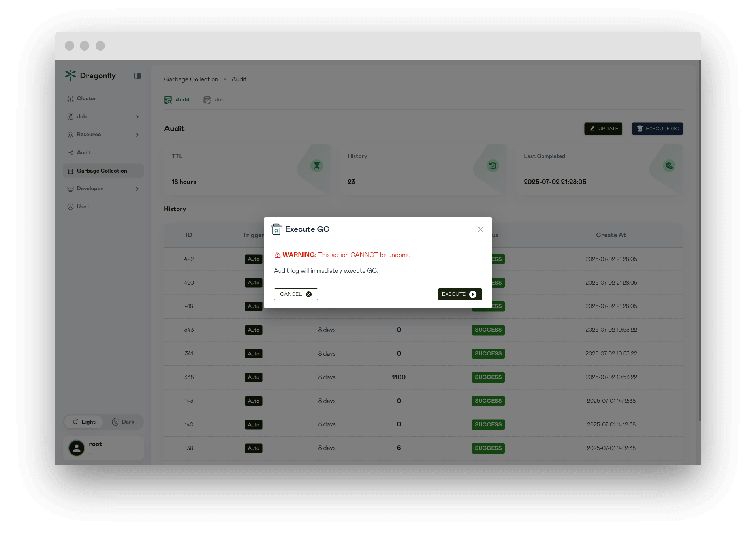Collapse the sidebar with the panel toggle
This screenshot has width=756, height=544.
click(x=137, y=75)
